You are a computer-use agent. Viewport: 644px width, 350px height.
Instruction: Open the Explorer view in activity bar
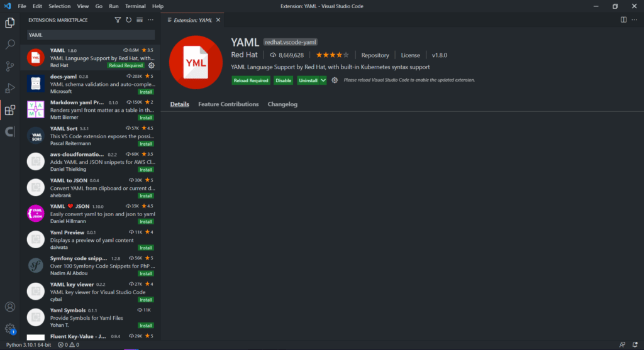(10, 23)
